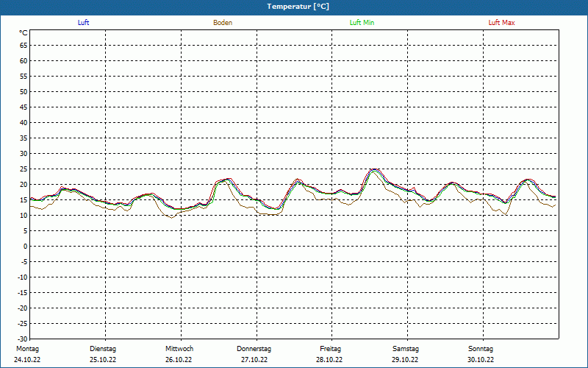Click the 30.10.22 date label
Image resolution: width=588 pixels, height=368 pixels.
tap(481, 360)
